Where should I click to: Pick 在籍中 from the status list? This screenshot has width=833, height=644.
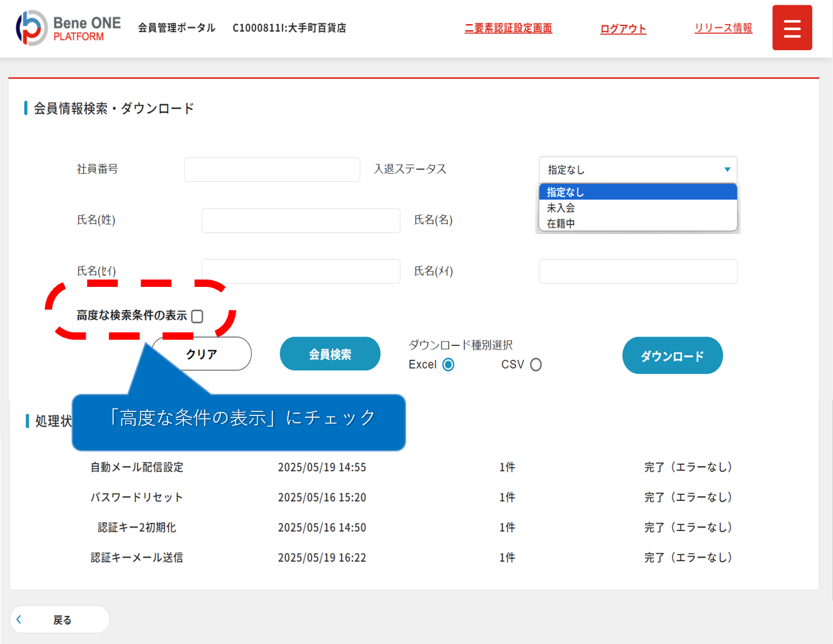coord(637,223)
